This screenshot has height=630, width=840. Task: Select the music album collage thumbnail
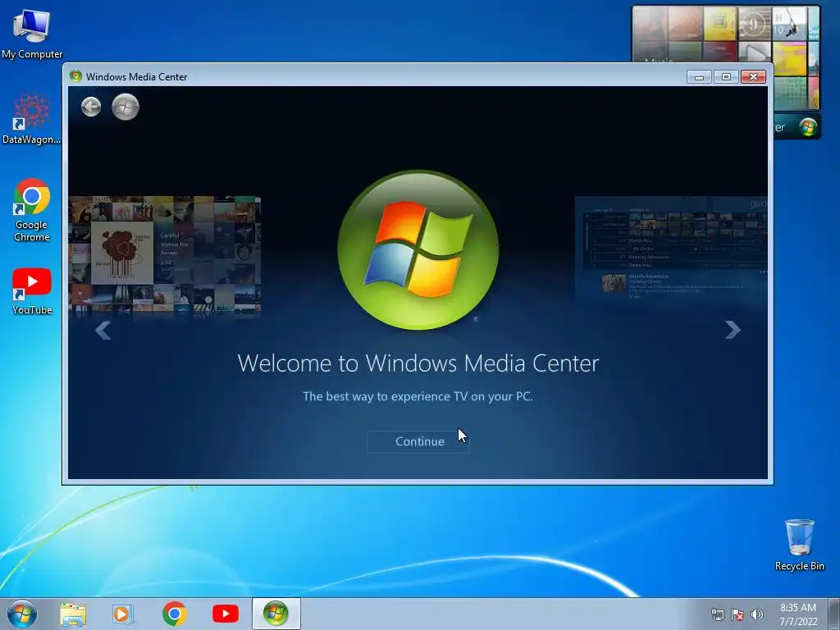pos(164,255)
